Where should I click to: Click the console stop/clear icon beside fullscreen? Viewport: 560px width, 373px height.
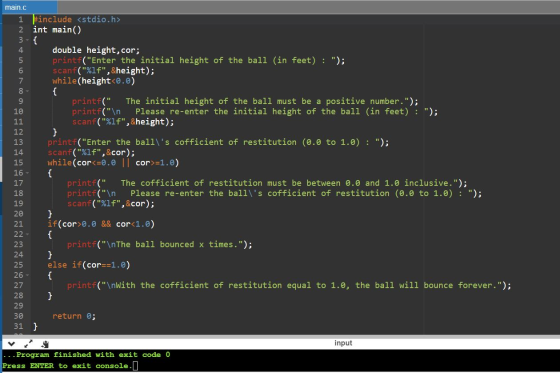[x=45, y=344]
